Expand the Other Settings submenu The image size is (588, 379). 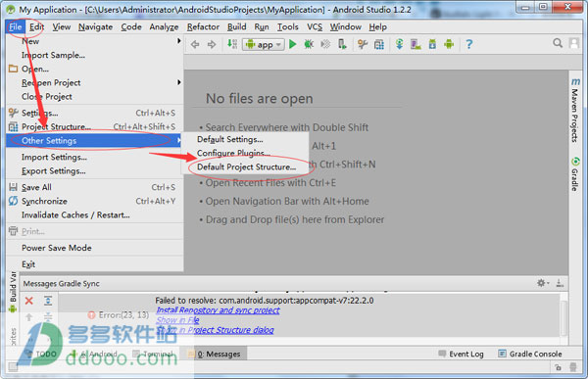click(94, 141)
